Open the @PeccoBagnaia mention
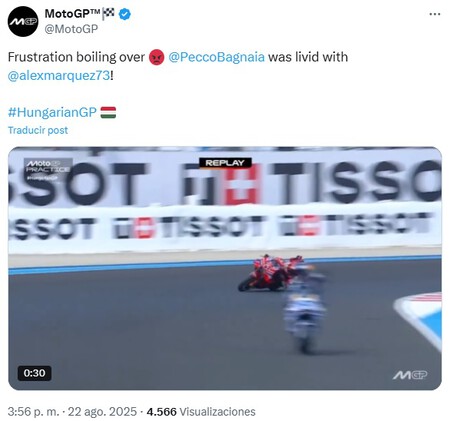Image resolution: width=450 pixels, height=421 pixels. point(216,57)
